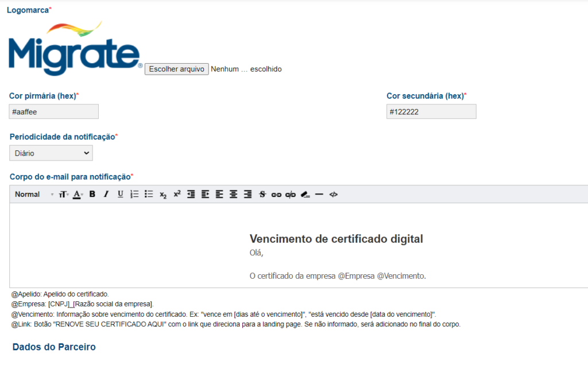The image size is (588, 366).
Task: Click the outdent icon
Action: click(x=191, y=194)
